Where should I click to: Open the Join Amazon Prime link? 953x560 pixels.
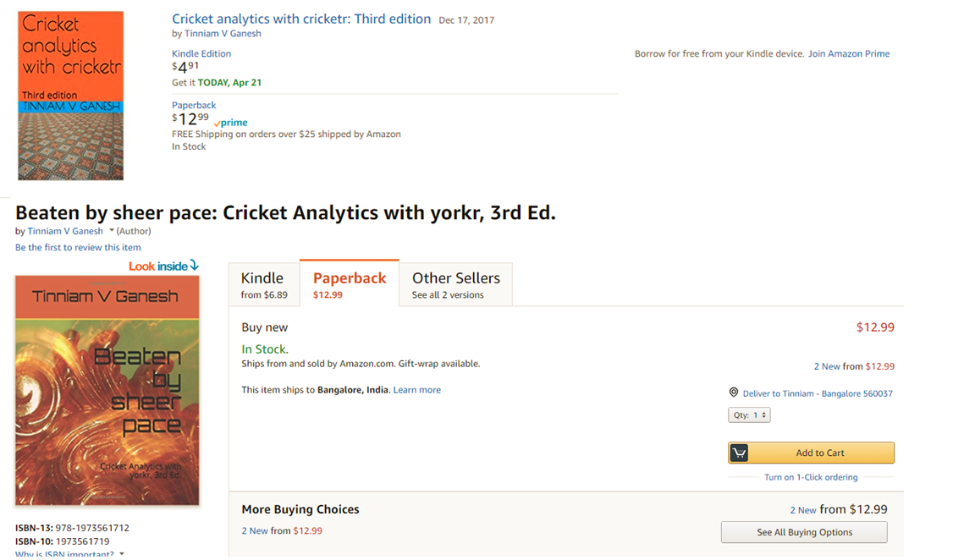coord(848,53)
